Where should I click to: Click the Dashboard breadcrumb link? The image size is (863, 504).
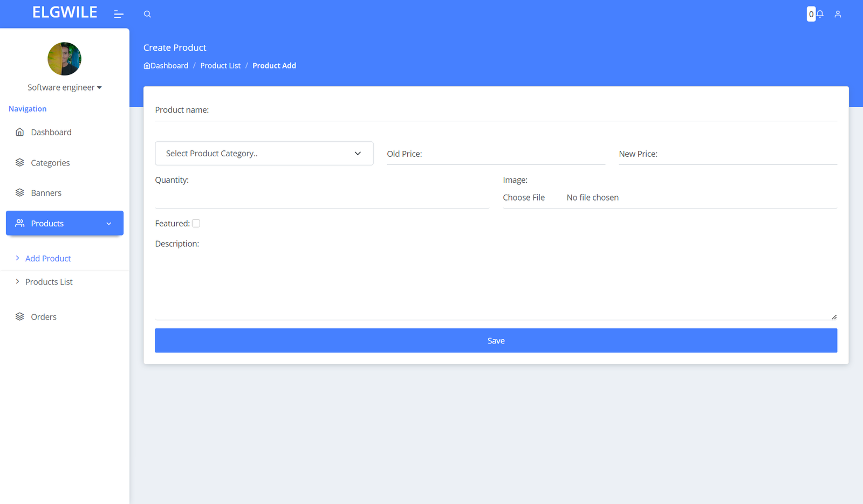coord(169,66)
